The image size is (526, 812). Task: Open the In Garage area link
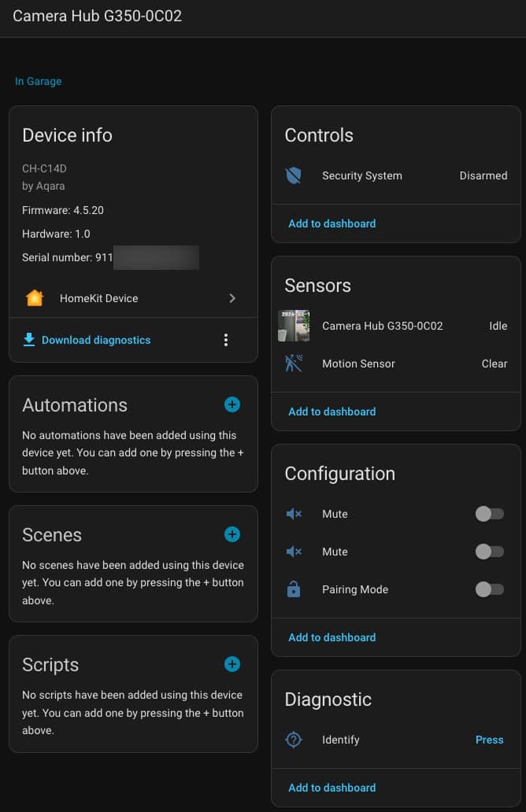coord(38,81)
